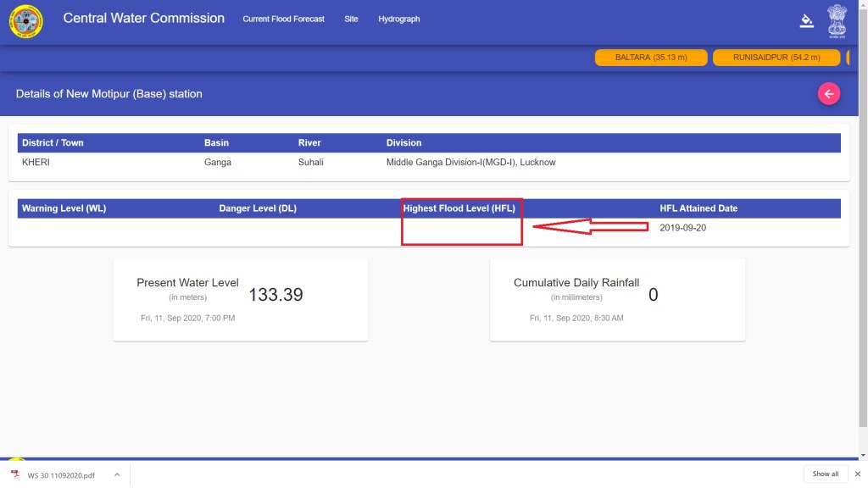
Task: Select the BALTARA (35.13 m) station chip
Action: click(650, 58)
